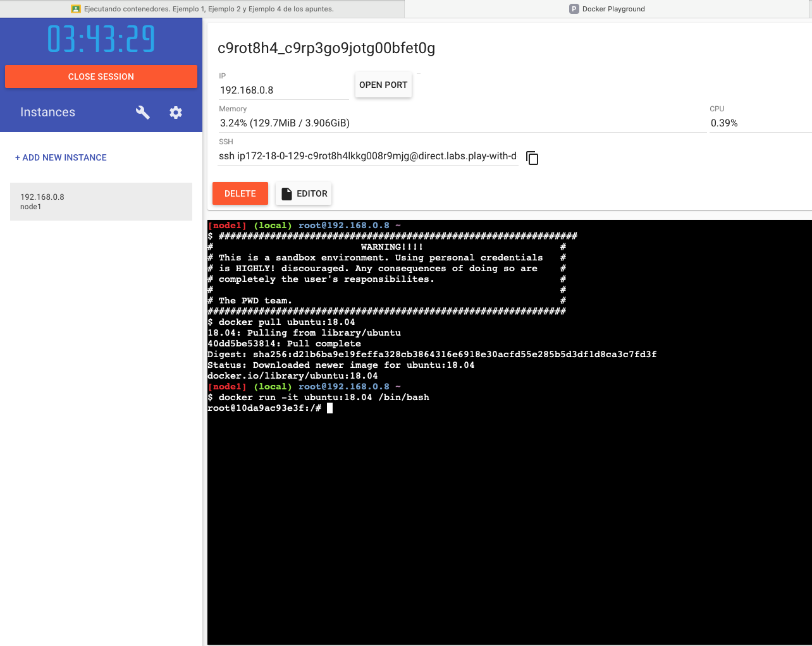Copy the SSH command using copy icon
This screenshot has width=812, height=646.
tap(532, 158)
